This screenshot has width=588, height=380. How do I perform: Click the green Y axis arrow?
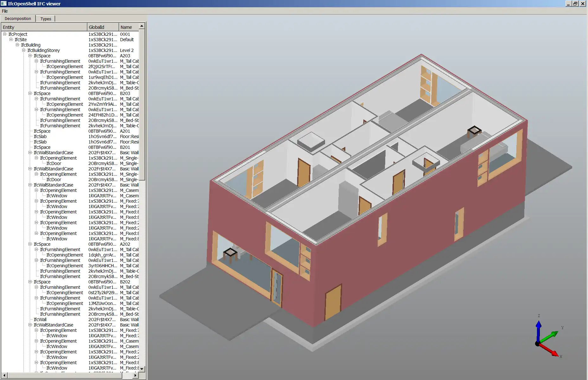pyautogui.click(x=549, y=337)
